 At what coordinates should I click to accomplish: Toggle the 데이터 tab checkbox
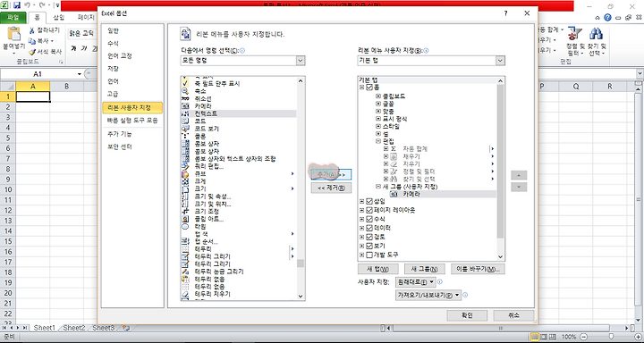coord(369,228)
